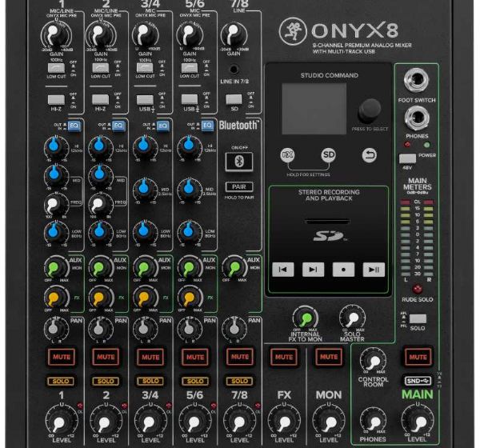
Task: Toggle the EQ switch on channel 3/4
Action: click(163, 126)
